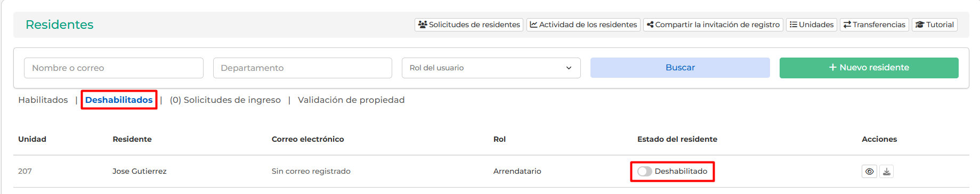Open (0) Solicitudes de ingreso tab
This screenshot has width=980, height=194.
point(225,100)
